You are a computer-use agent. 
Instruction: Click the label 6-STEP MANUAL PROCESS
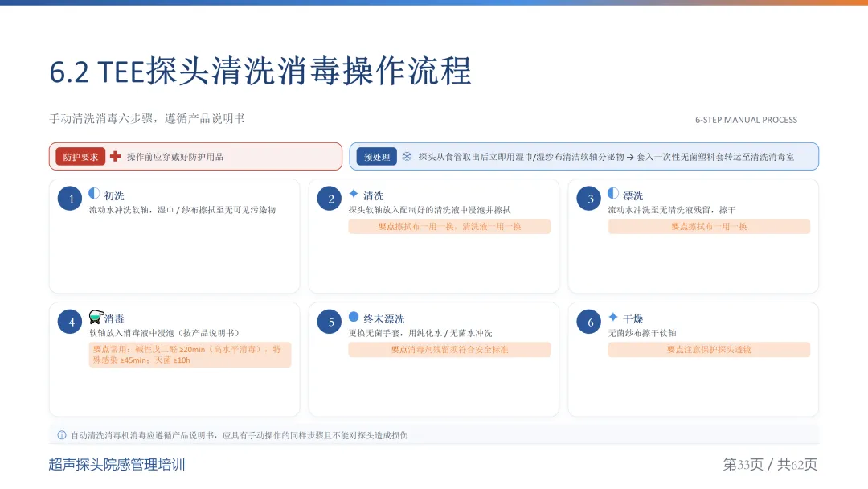point(746,120)
